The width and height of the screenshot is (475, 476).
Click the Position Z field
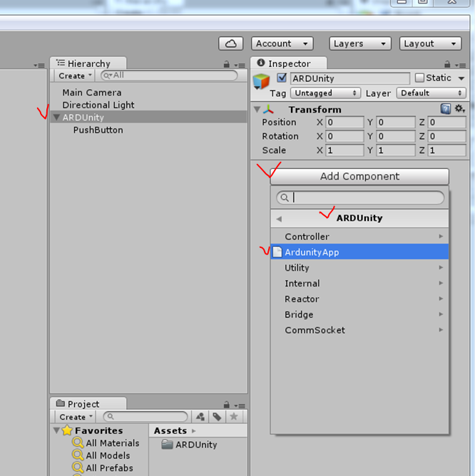tap(446, 123)
